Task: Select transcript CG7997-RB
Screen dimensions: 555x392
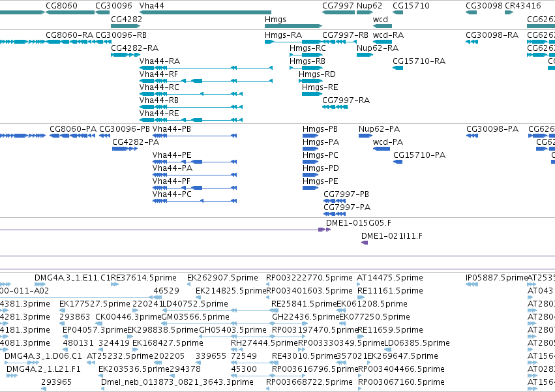Action: coord(345,35)
